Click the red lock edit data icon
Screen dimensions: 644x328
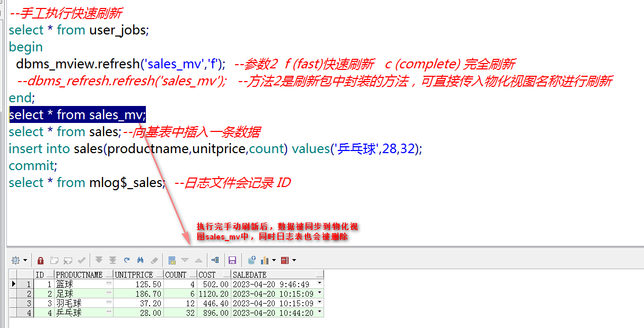pos(41,260)
